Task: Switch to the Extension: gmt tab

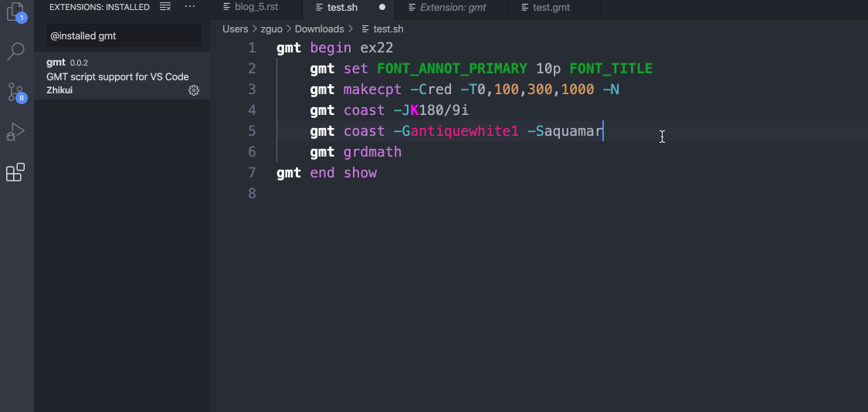Action: pos(452,7)
